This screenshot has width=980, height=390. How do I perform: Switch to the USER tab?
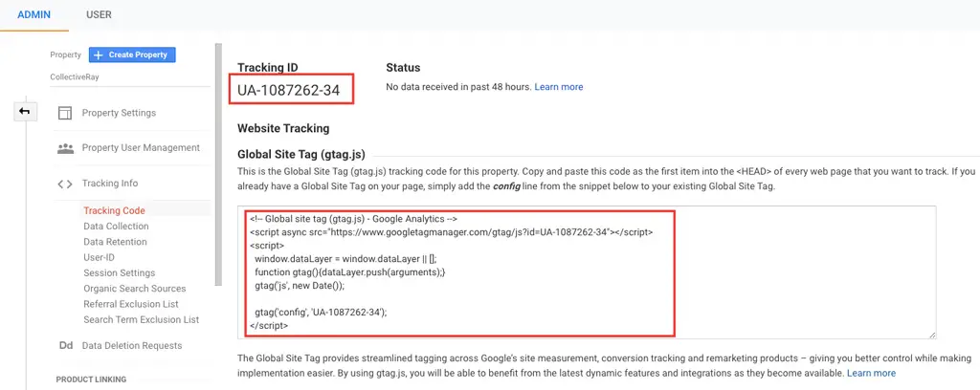click(x=99, y=15)
